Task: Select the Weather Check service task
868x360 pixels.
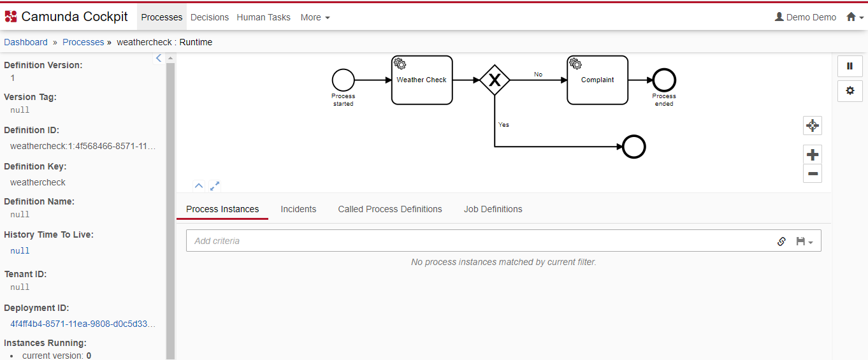Action: [x=422, y=80]
